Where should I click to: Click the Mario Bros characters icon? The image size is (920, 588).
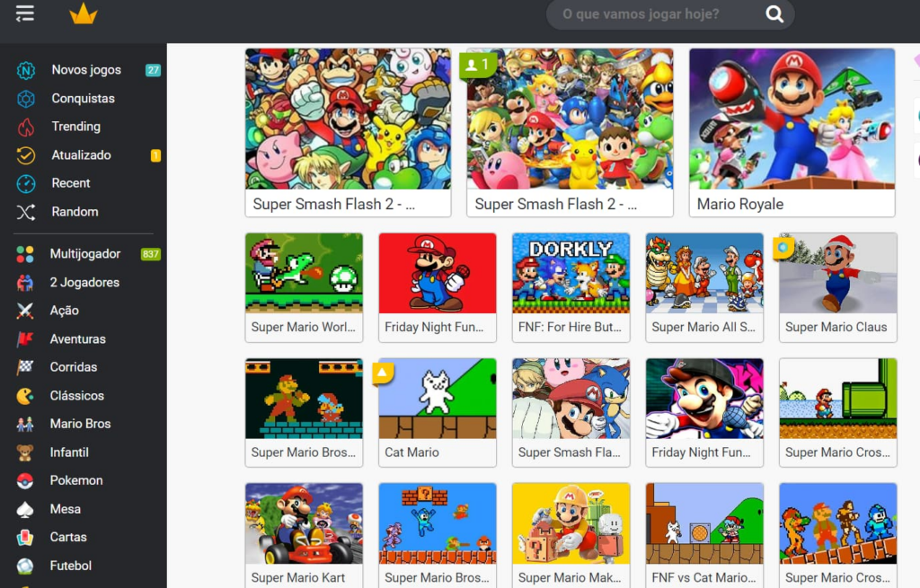(x=24, y=424)
